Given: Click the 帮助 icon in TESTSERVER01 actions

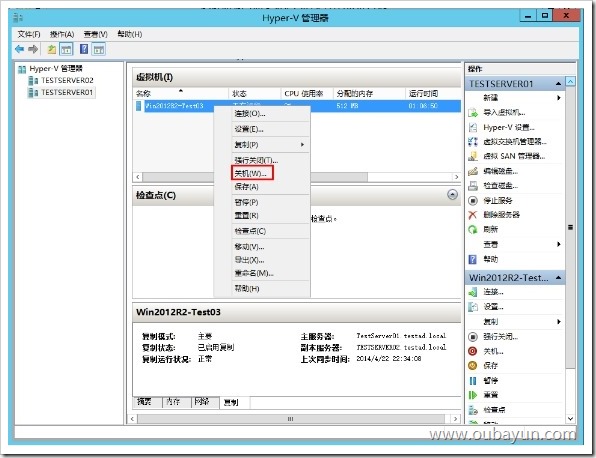Looking at the screenshot, I should tap(473, 259).
